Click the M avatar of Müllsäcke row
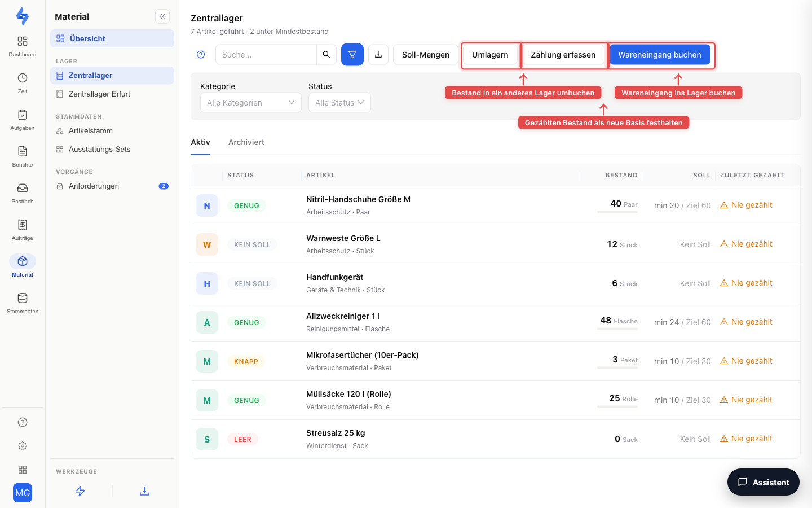812x508 pixels. [x=207, y=400]
